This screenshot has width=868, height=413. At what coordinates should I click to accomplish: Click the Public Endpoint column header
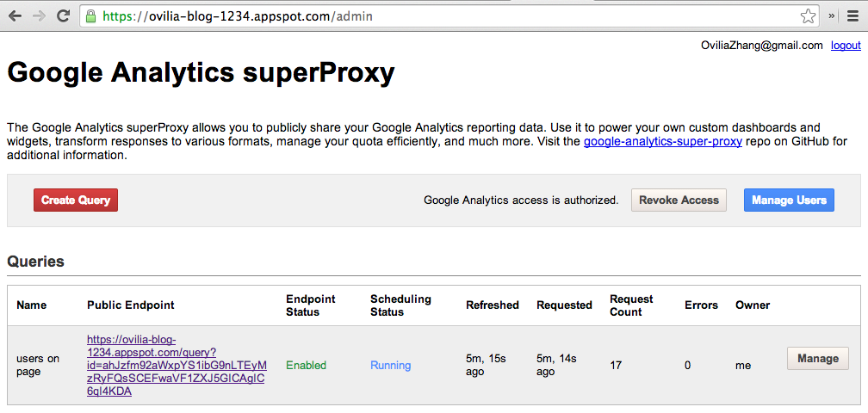[130, 305]
